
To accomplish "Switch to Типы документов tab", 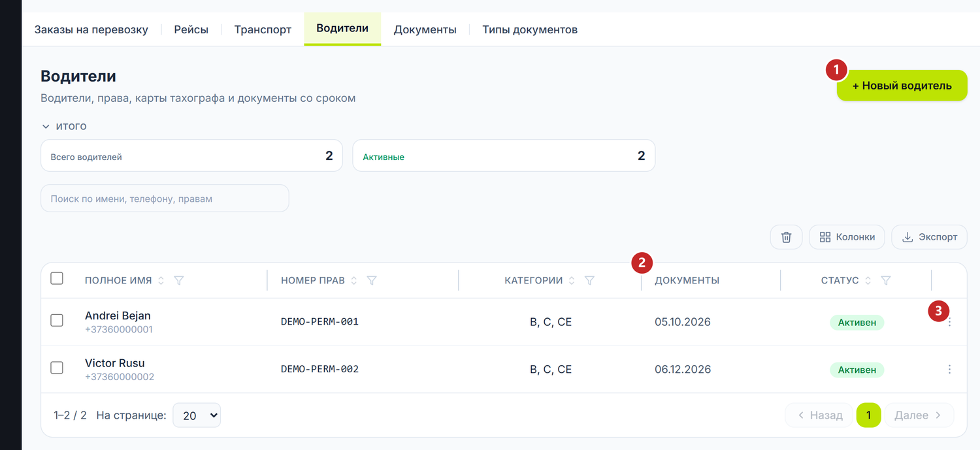I will pyautogui.click(x=530, y=29).
